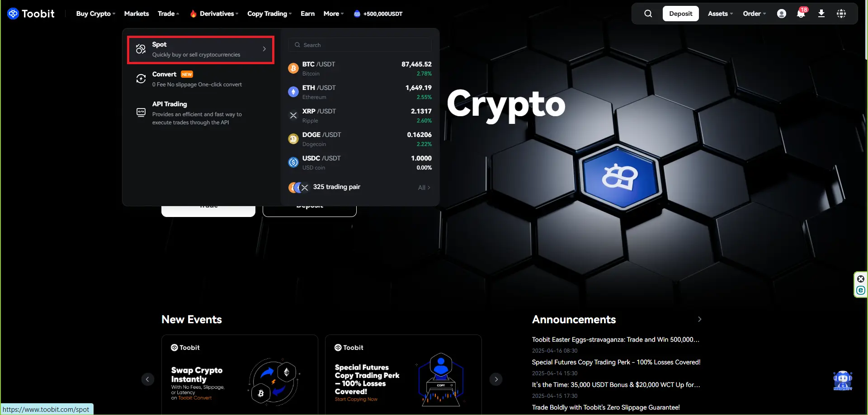The height and width of the screenshot is (415, 868).
Task: Expand the Buy Crypto dropdown
Action: [95, 14]
